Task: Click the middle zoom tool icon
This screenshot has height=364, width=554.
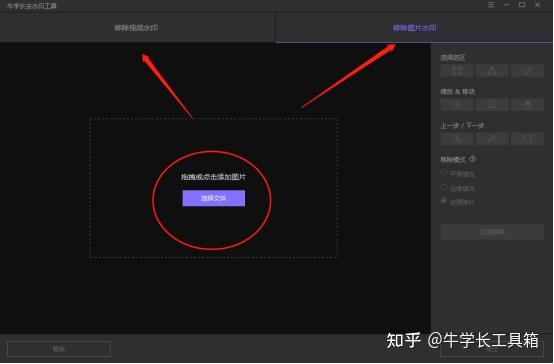Action: pyautogui.click(x=492, y=105)
